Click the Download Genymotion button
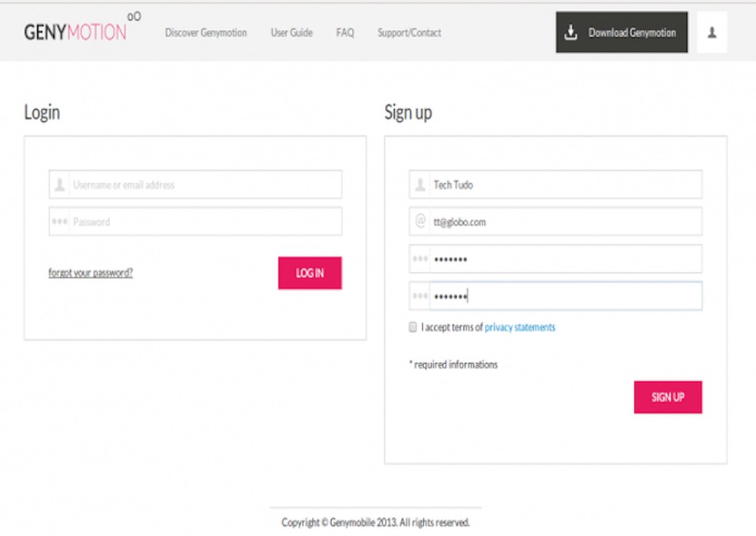Screen dimensions: 756x536 click(x=622, y=32)
